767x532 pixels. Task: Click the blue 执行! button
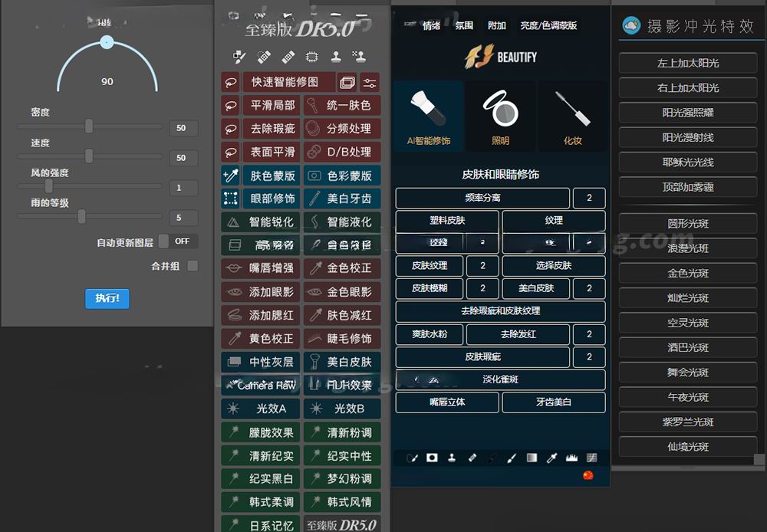tap(107, 298)
